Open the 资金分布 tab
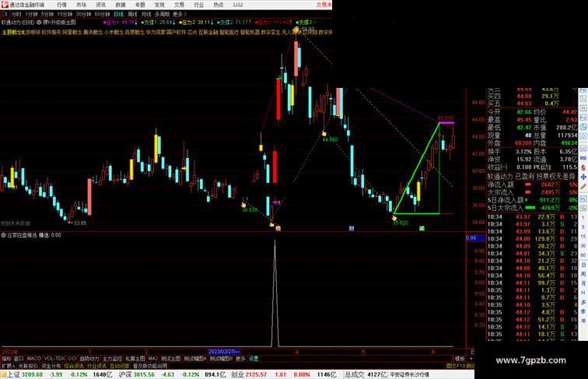 click(51, 366)
